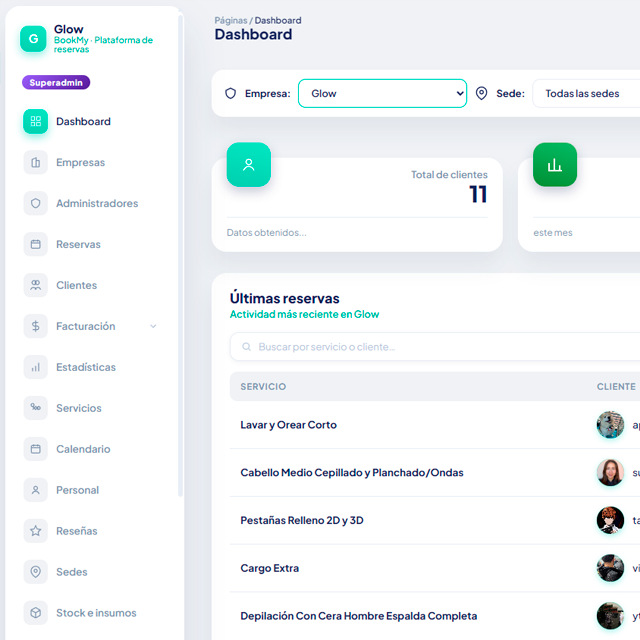Click the Total de clientes value 11
The height and width of the screenshot is (640, 640).
(478, 194)
